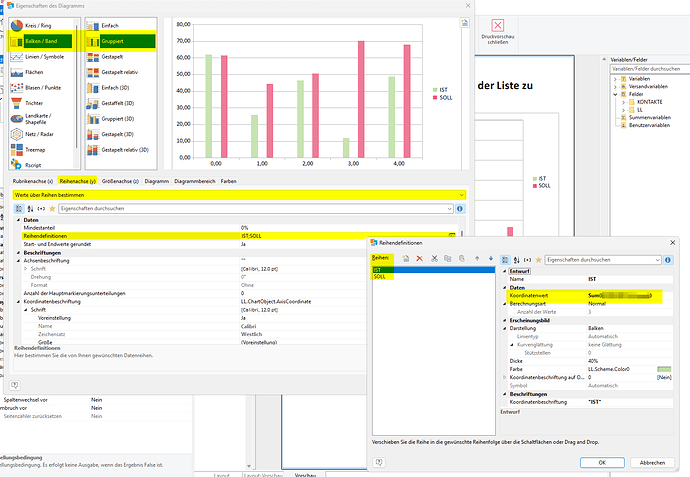Image resolution: width=690 pixels, height=477 pixels.
Task: Open the Reihendefinitionen property row
Action: 238,236
